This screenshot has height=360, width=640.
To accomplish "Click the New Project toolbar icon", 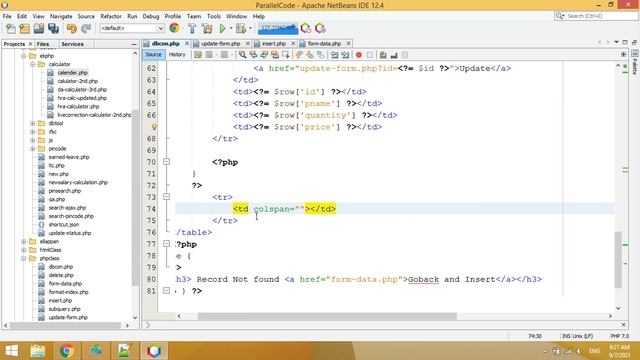I will pos(24,28).
